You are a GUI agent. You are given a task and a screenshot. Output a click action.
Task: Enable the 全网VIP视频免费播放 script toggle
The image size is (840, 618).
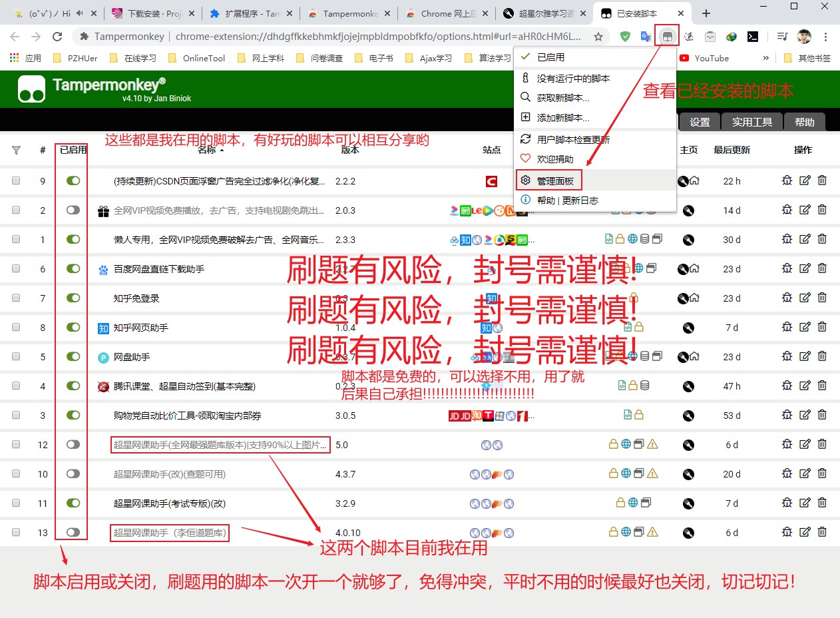(x=73, y=210)
